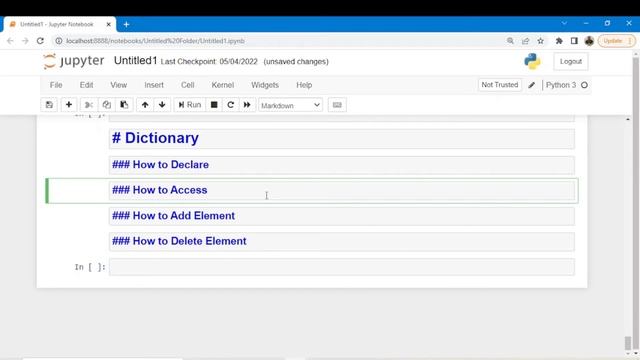Viewport: 640px width, 360px height.
Task: Select the Untitled1 - Jupyter Notebook tab
Action: tap(60, 24)
